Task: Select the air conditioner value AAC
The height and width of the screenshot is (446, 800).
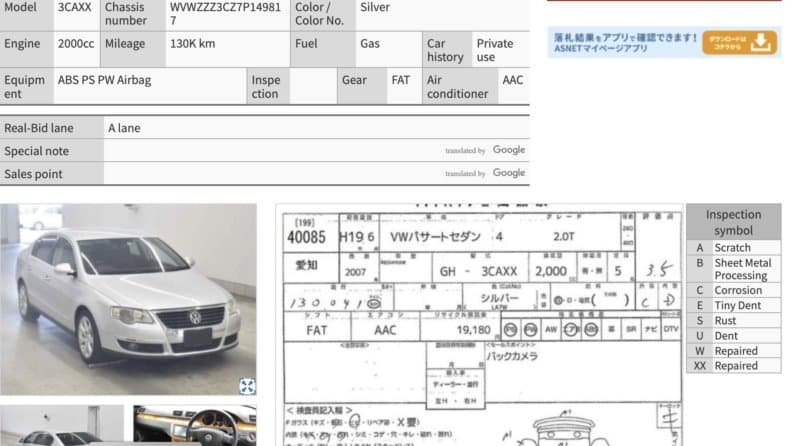Action: tap(513, 80)
